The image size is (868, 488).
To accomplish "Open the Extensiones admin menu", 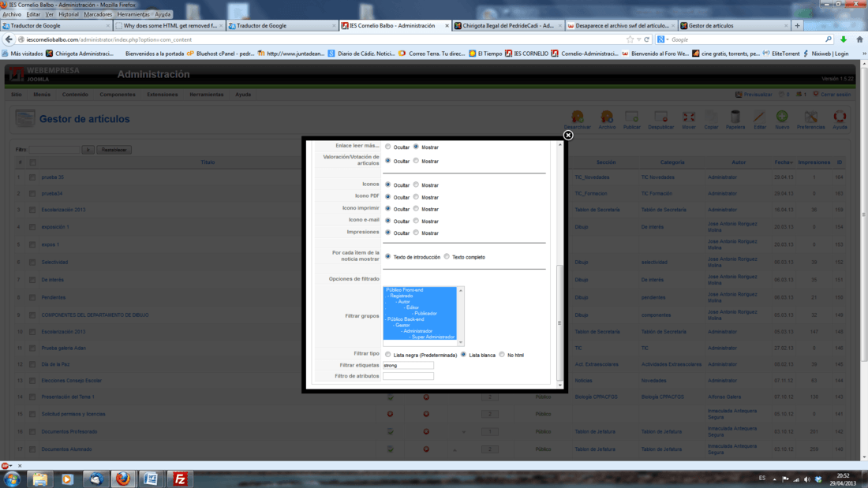I will point(163,95).
